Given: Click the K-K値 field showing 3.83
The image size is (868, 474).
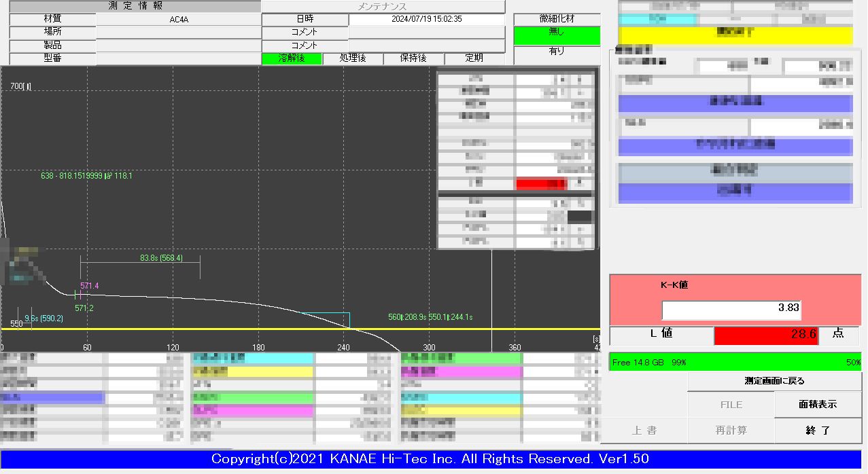Looking at the screenshot, I should 731,310.
